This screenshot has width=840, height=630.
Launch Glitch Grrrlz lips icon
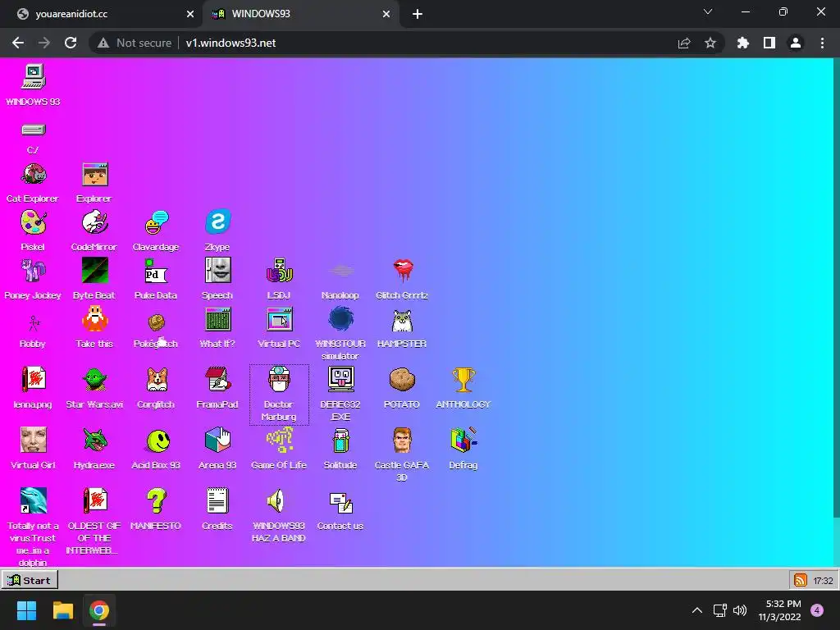coord(402,271)
